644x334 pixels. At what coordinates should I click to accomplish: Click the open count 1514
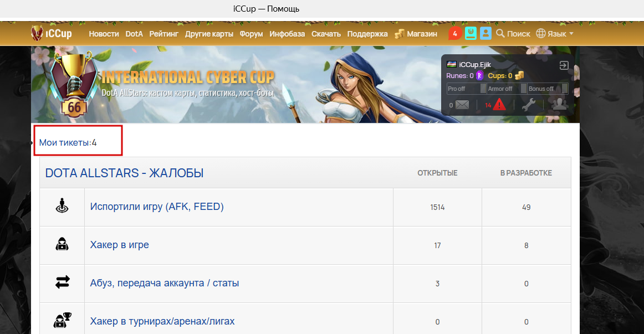(x=437, y=207)
